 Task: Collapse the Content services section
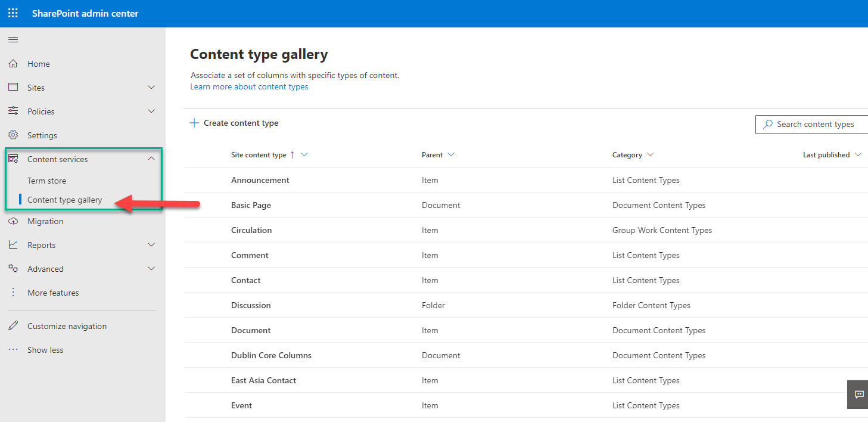coord(151,159)
